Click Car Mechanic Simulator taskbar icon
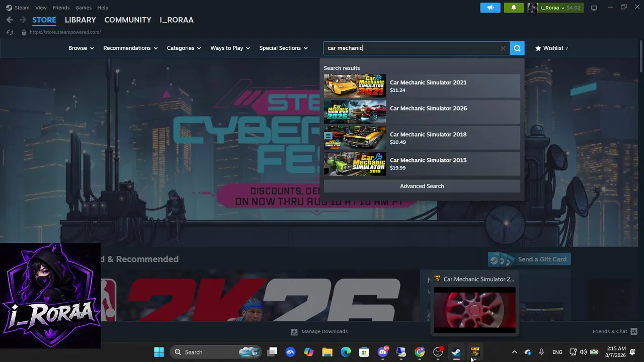The width and height of the screenshot is (644, 362). 475,352
